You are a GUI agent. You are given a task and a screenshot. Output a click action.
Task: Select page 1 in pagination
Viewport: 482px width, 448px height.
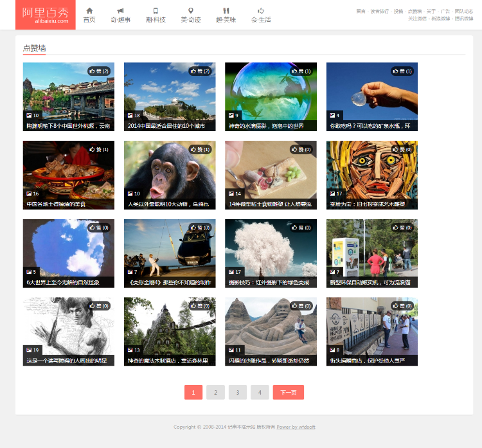[x=193, y=392]
